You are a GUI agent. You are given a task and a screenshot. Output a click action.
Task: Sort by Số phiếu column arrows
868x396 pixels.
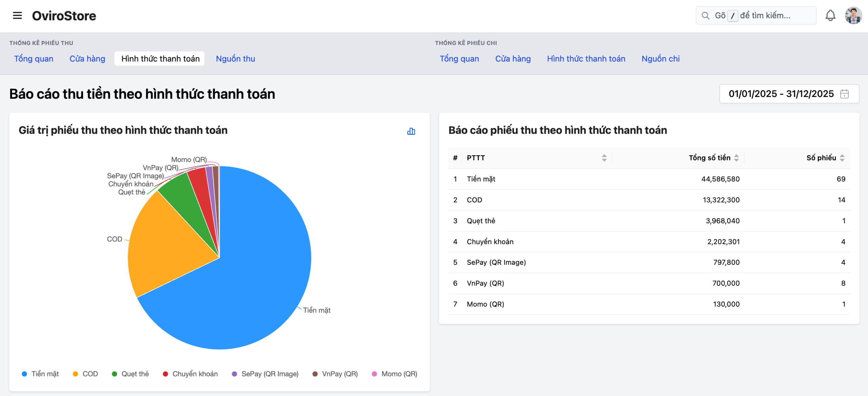pos(842,158)
